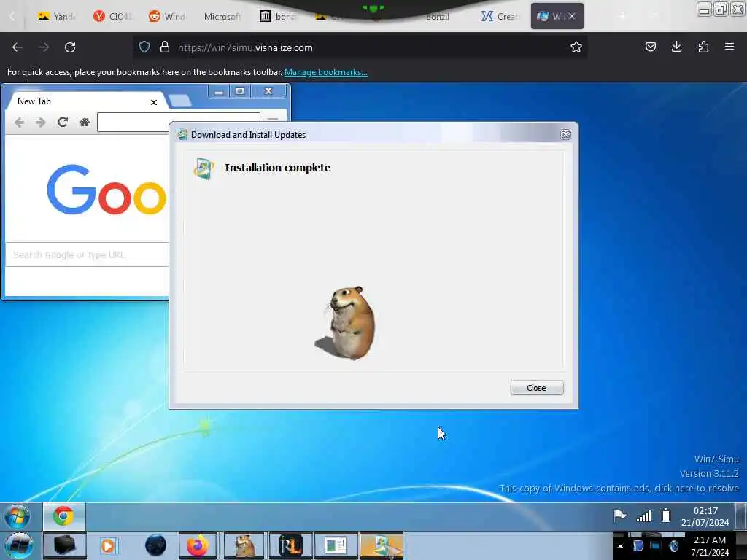Switch to the Yandex tab
This screenshot has width=747, height=560.
tap(57, 16)
